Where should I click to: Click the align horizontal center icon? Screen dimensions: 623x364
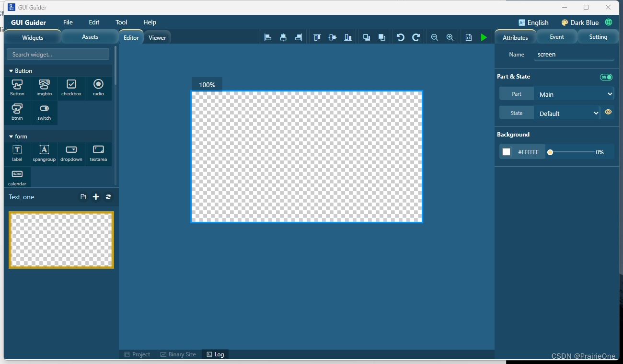[x=283, y=37]
